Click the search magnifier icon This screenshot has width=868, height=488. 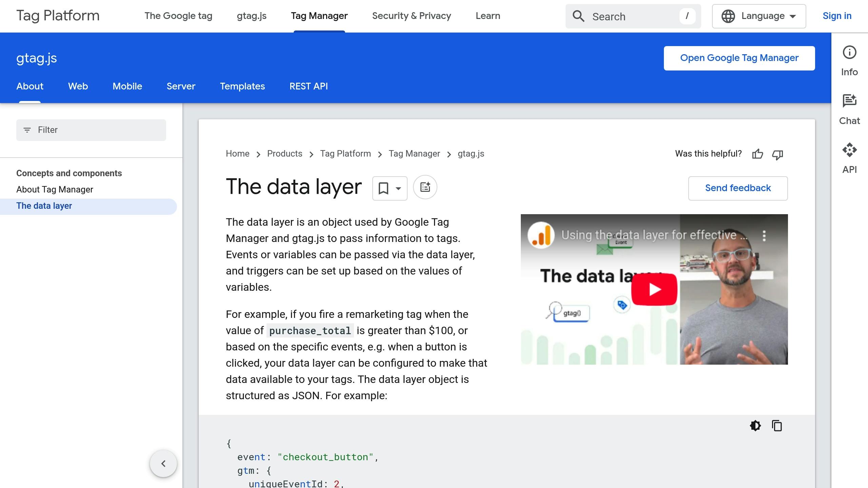[x=578, y=16]
